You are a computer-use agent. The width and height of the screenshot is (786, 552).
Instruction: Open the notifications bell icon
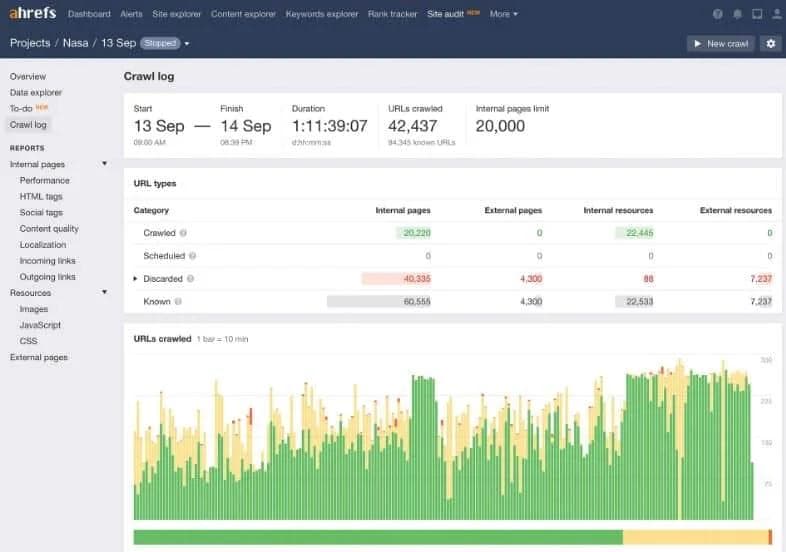[737, 14]
